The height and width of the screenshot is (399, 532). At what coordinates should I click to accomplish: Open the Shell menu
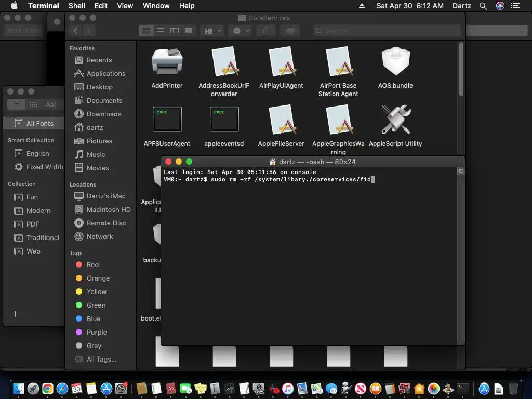pos(77,6)
